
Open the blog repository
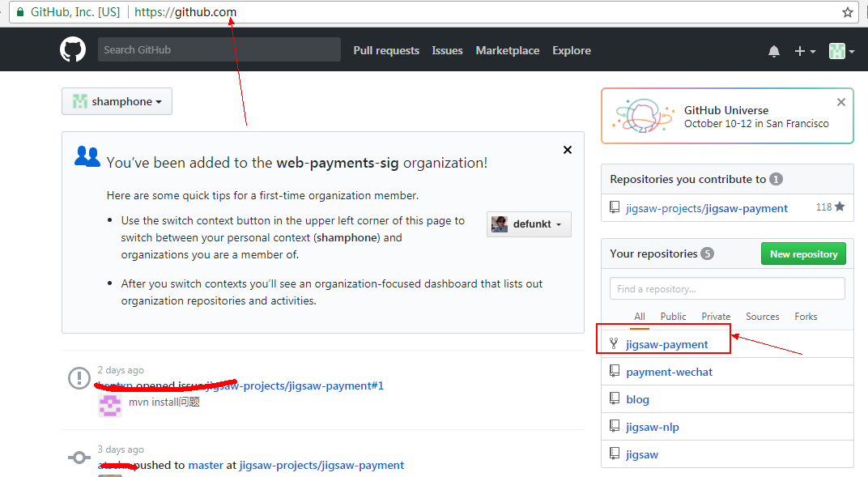(x=637, y=399)
